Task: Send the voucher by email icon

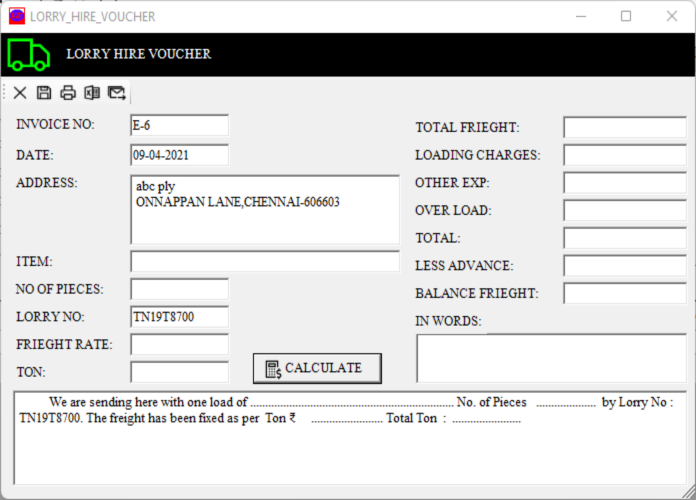Action: [117, 93]
